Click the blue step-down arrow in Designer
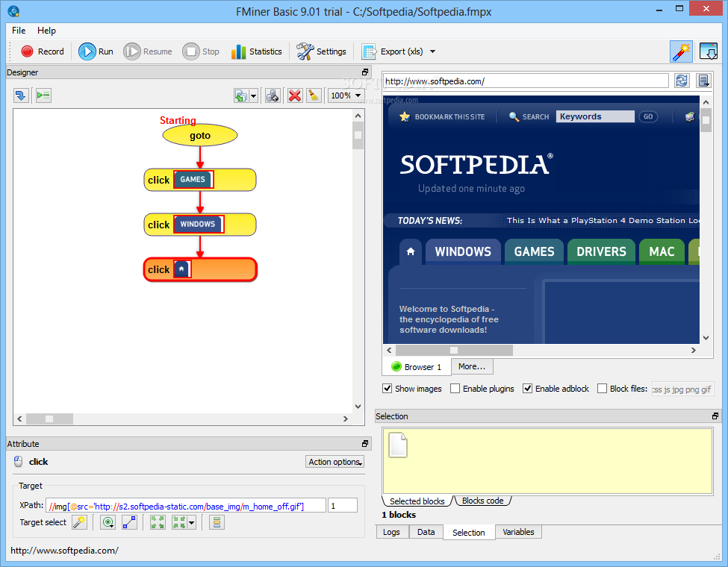 (21, 95)
